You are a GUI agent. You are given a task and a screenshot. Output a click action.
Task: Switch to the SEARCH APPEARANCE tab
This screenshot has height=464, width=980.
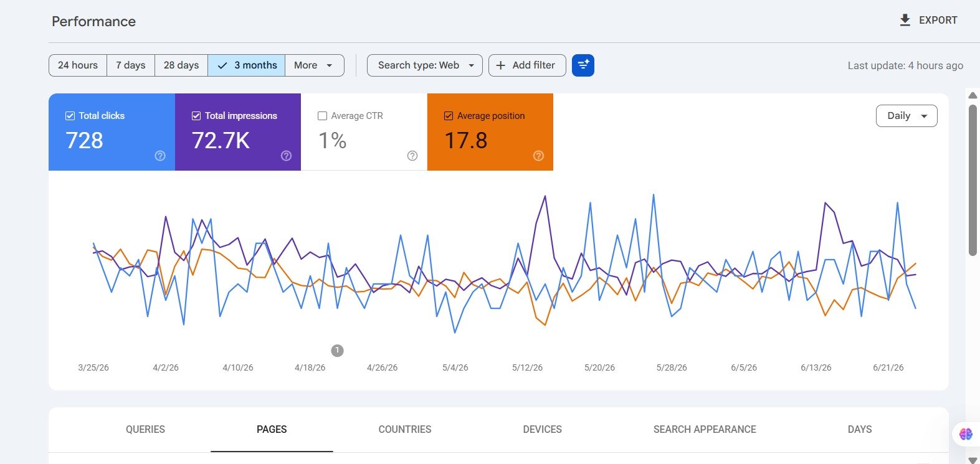(x=705, y=430)
